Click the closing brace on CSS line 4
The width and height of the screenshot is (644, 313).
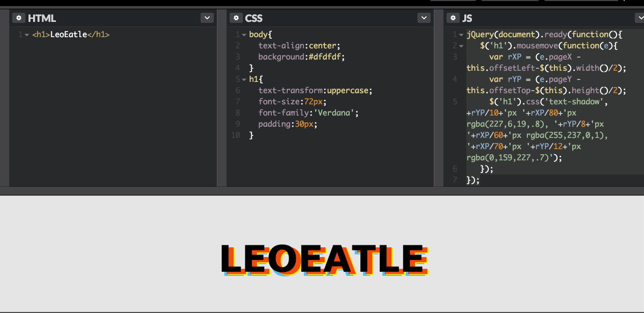(251, 68)
